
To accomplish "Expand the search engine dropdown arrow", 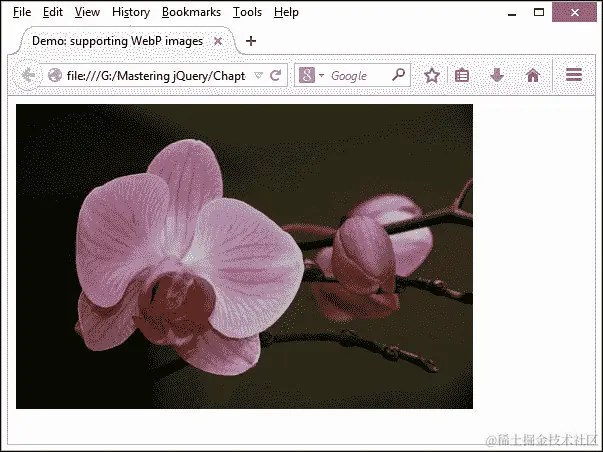I will 321,75.
